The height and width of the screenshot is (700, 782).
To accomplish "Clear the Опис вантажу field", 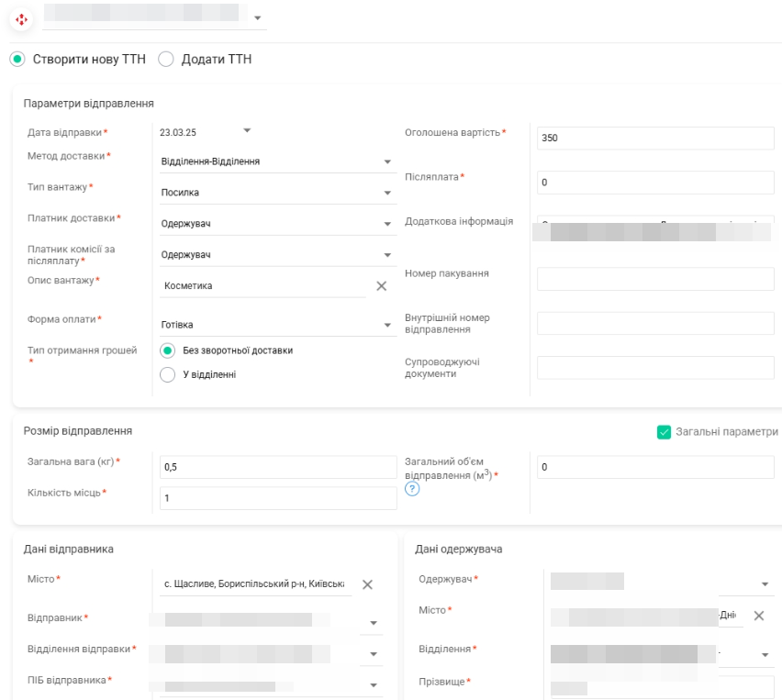I will pyautogui.click(x=382, y=286).
